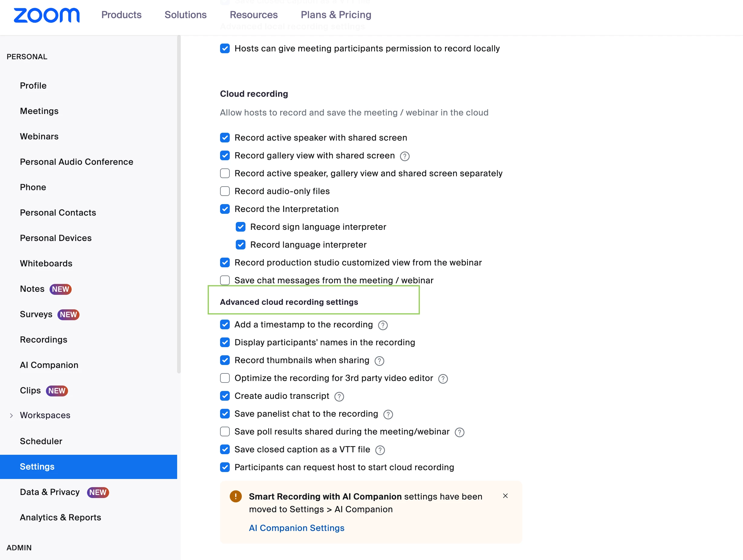The height and width of the screenshot is (560, 743).
Task: Open Recordings in the sidebar
Action: coord(43,340)
